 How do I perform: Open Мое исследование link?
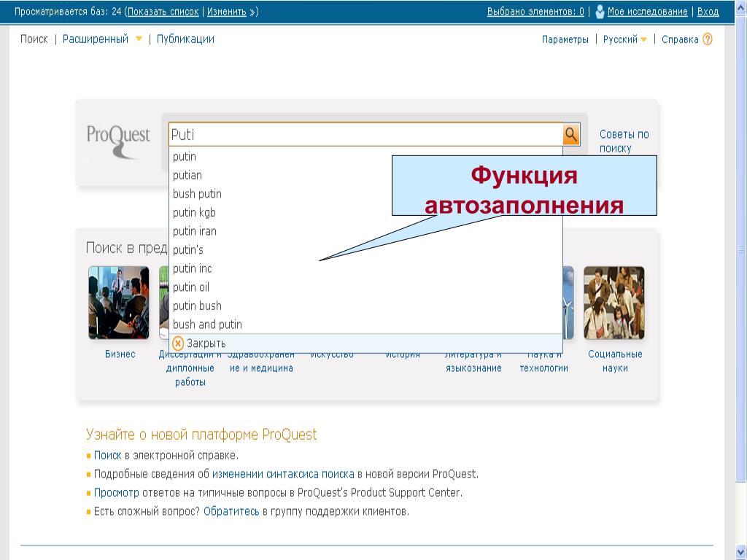pos(648,12)
